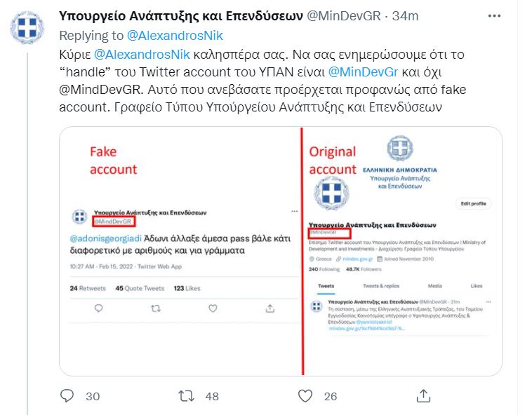
Task: Open the embedded fake vs original comparison image
Action: pyautogui.click(x=281, y=251)
